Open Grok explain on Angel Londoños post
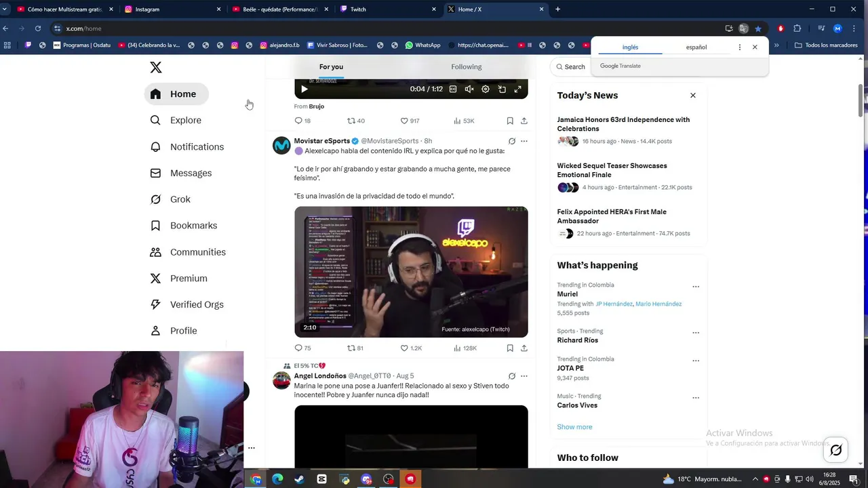Screen dimensions: 868x488 pyautogui.click(x=512, y=376)
